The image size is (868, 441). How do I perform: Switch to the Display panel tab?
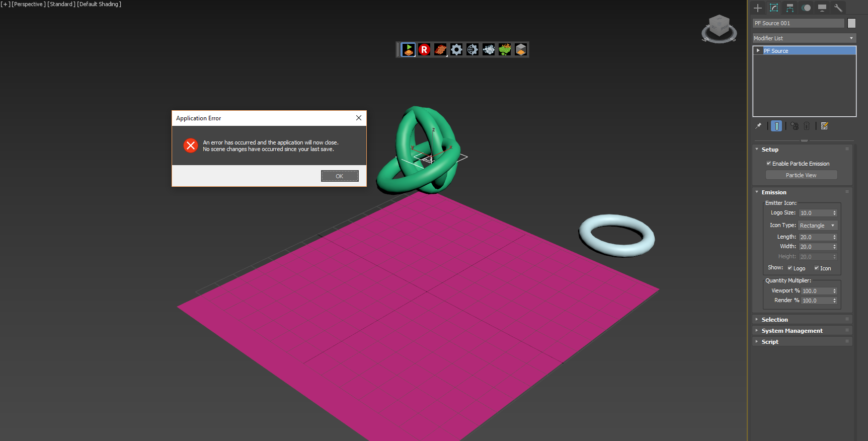click(822, 8)
